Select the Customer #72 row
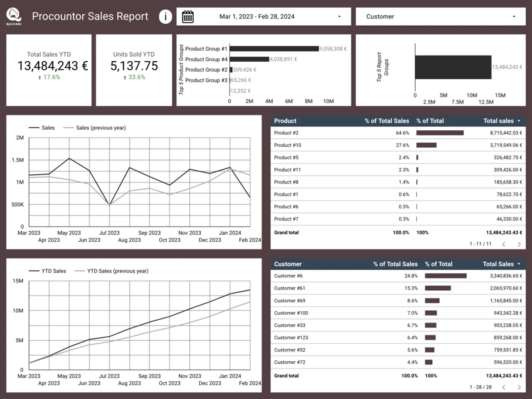Screen dimensions: 532x399 pos(398,363)
